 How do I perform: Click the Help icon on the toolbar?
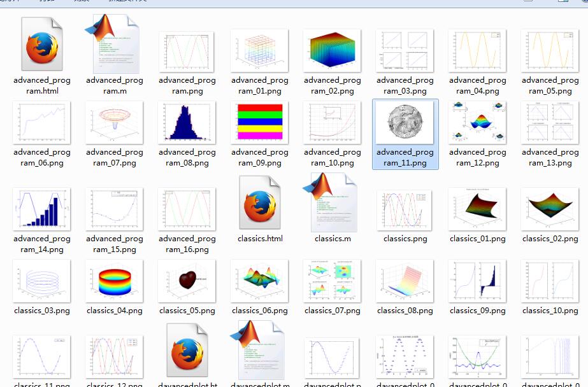tap(584, 2)
